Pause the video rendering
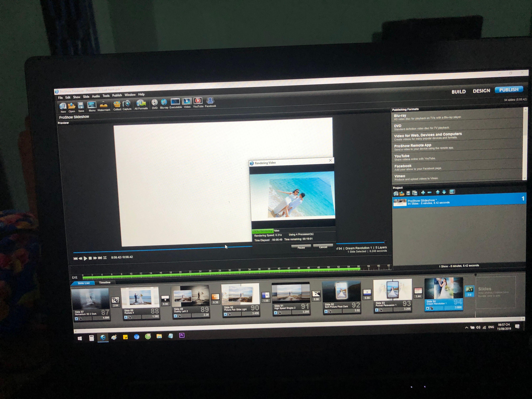 coord(301,248)
